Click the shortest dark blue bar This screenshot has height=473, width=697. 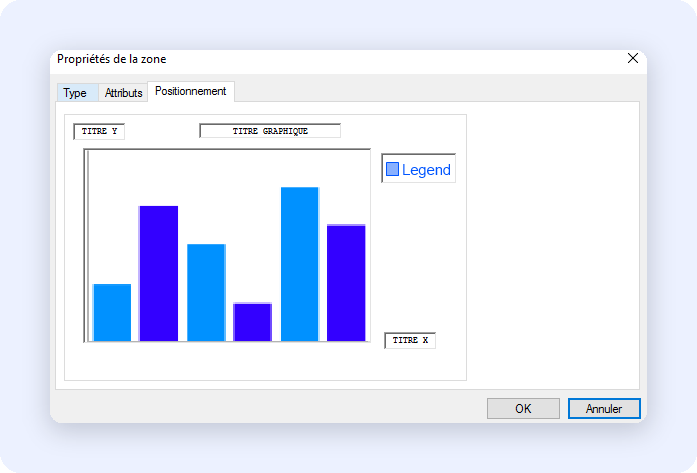tap(252, 322)
